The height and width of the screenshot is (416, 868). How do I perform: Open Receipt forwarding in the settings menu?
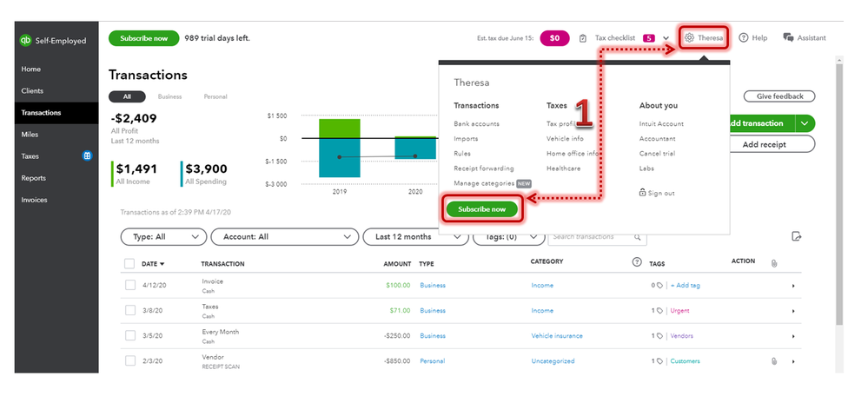pos(484,168)
